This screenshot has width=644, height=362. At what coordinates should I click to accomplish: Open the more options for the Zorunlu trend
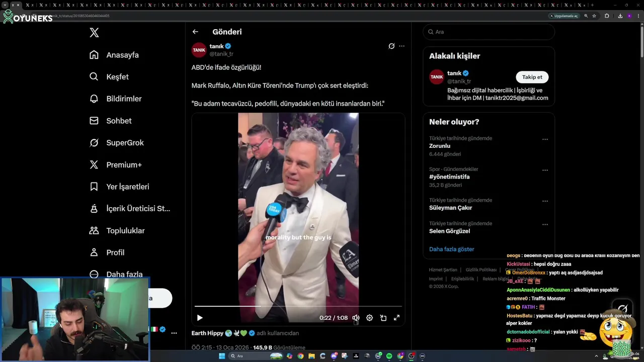[545, 139]
